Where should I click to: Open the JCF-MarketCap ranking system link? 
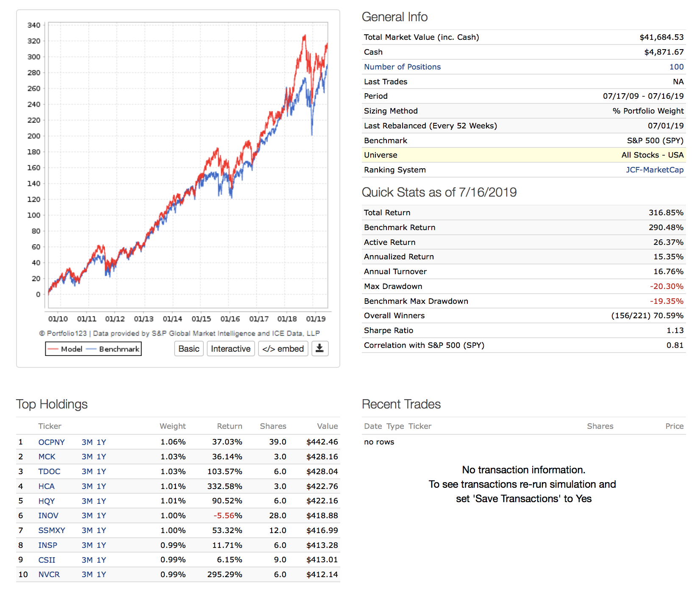[654, 170]
